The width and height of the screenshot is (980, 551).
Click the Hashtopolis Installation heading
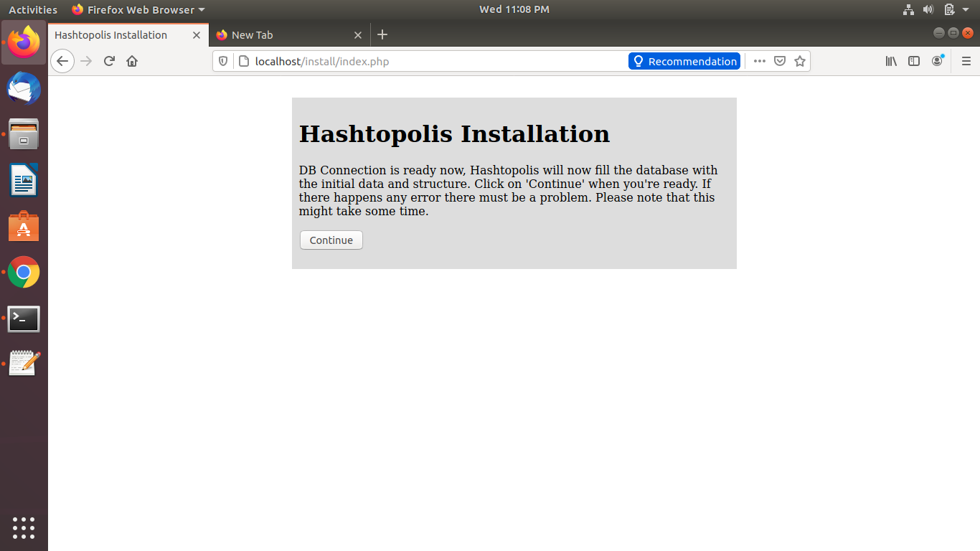[x=454, y=133]
